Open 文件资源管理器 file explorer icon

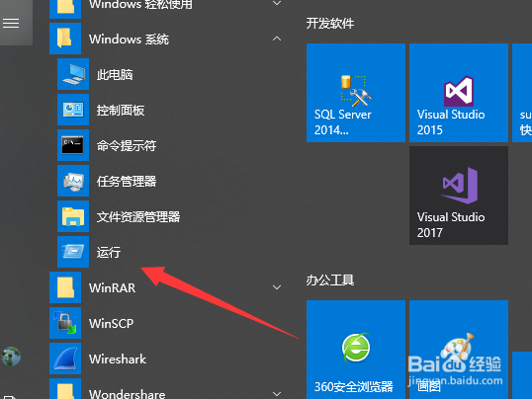pos(73,216)
